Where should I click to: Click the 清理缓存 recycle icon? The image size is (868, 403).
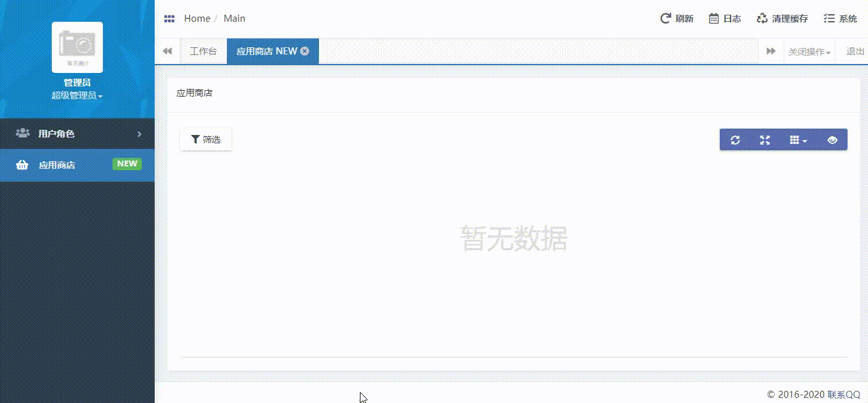(762, 19)
